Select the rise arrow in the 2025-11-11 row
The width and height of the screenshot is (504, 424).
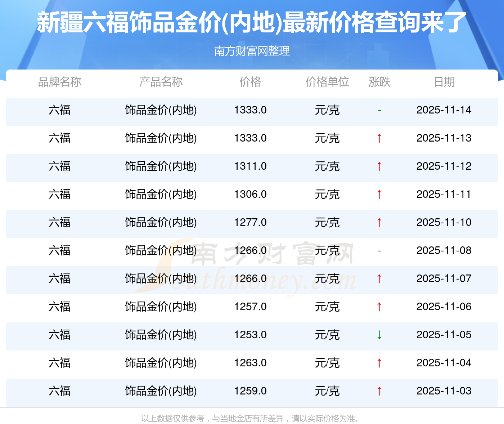tap(379, 194)
